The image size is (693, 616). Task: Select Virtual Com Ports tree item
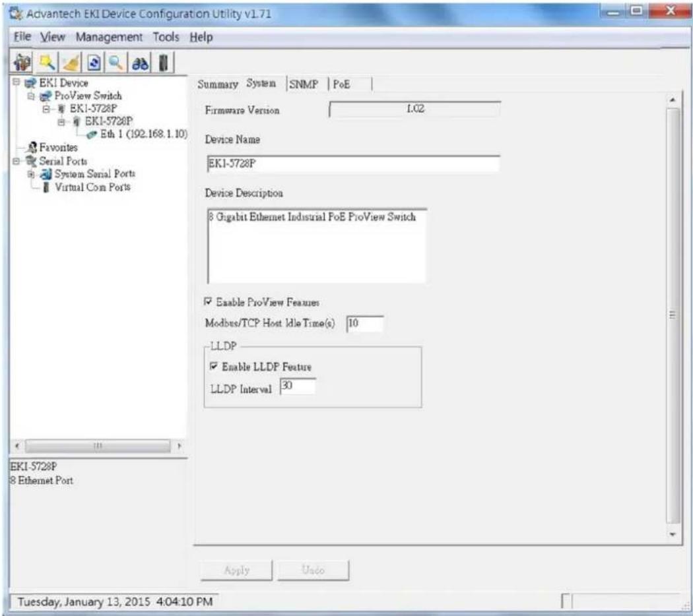tap(92, 187)
